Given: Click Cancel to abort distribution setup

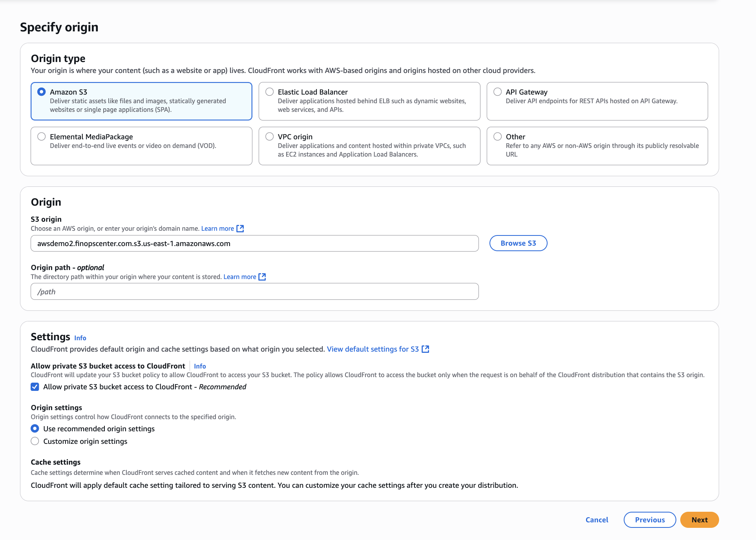Looking at the screenshot, I should [x=597, y=520].
